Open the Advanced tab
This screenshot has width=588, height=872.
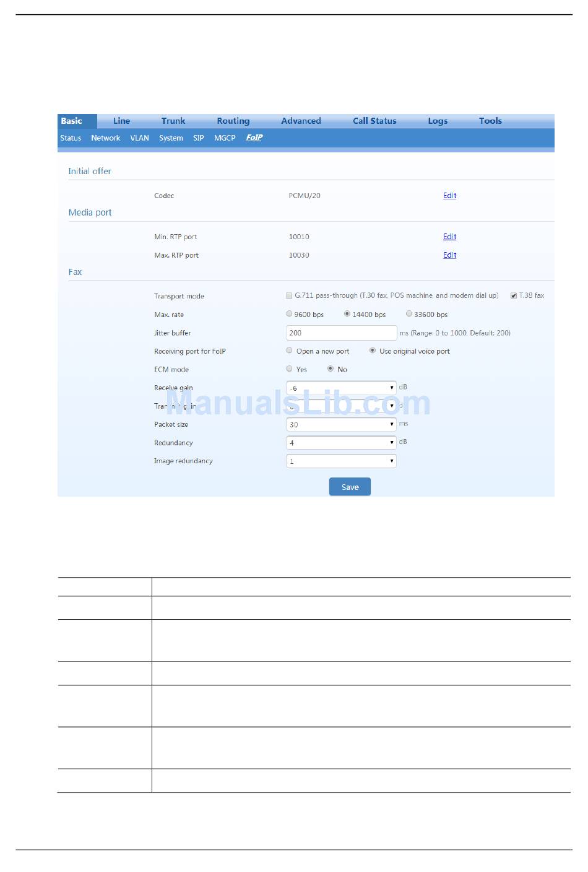pyautogui.click(x=301, y=121)
